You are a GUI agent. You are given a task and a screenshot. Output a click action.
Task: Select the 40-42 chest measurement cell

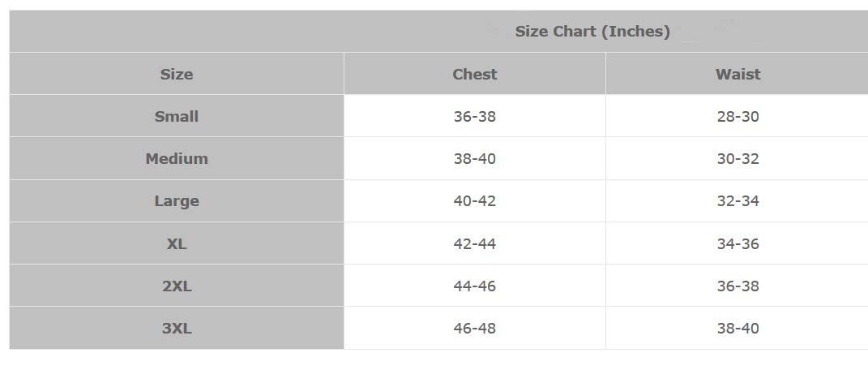pyautogui.click(x=474, y=201)
